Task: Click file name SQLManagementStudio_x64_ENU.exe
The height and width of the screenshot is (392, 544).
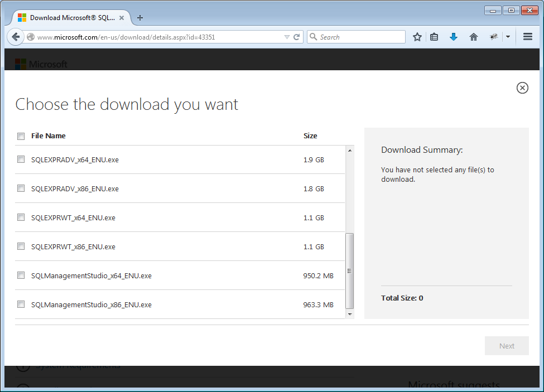Action: (x=92, y=276)
